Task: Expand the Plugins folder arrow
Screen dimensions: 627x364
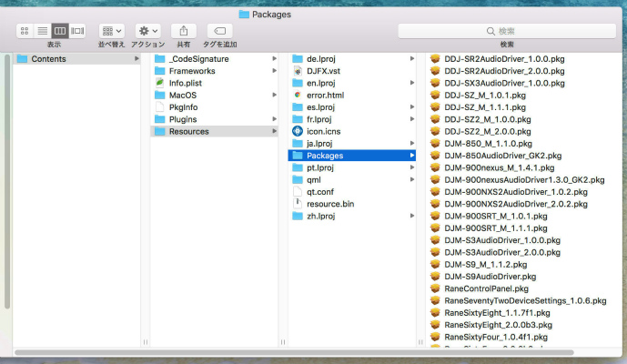Action: (x=274, y=119)
